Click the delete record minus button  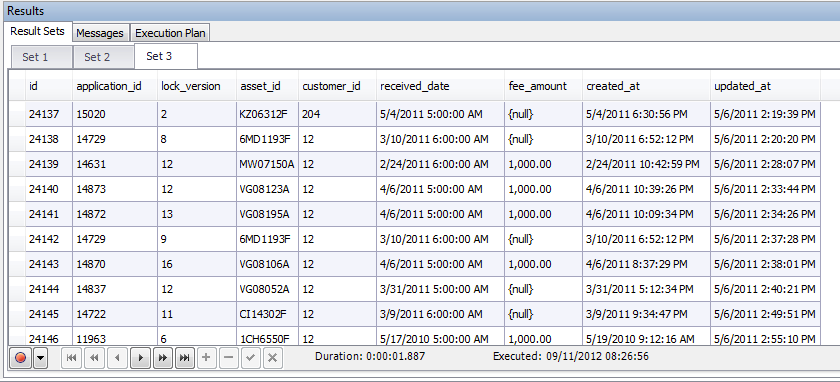click(x=228, y=358)
